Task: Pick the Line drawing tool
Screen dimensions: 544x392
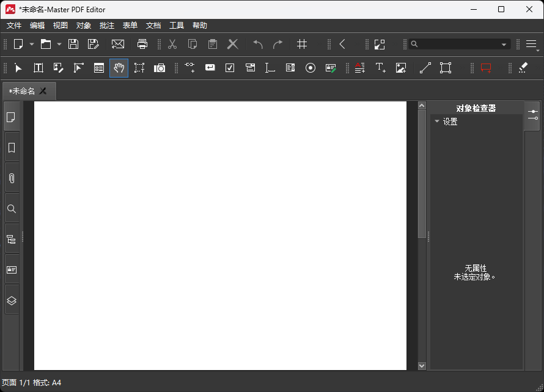Action: (x=425, y=68)
